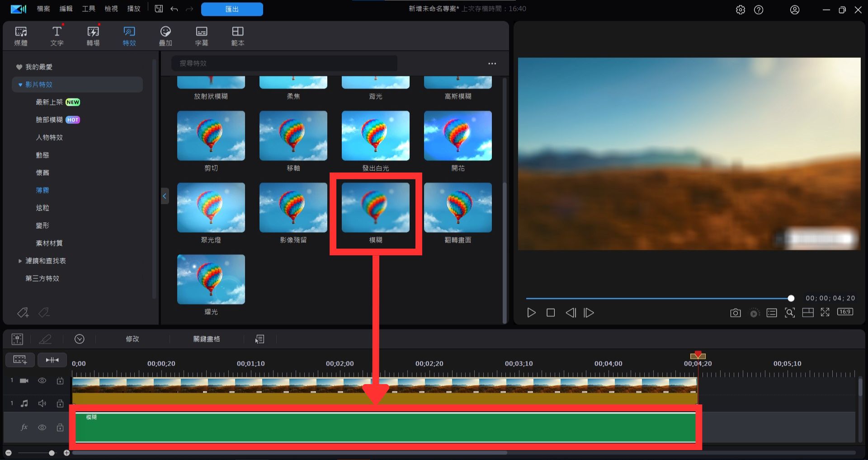This screenshot has width=868, height=460.
Task: Select the 發出白光 effect thumbnail
Action: (376, 136)
